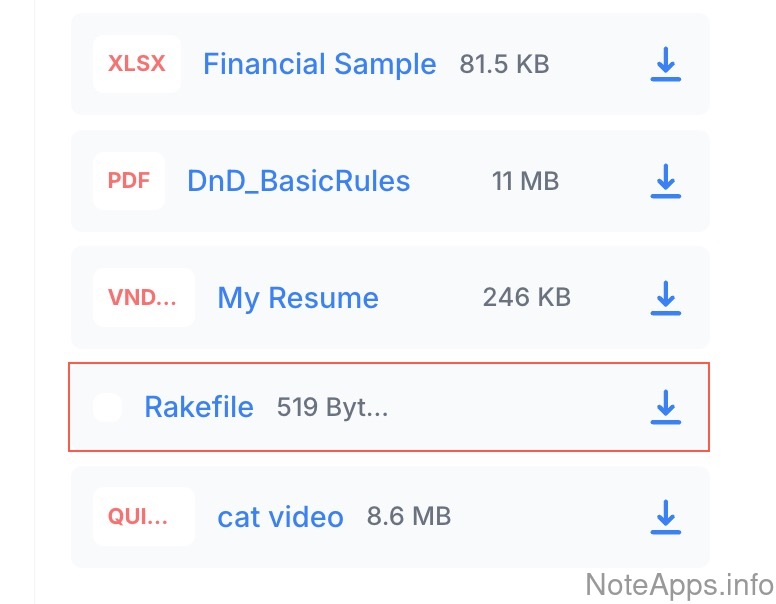Open the cat video link
Image resolution: width=776 pixels, height=604 pixels.
(x=280, y=517)
